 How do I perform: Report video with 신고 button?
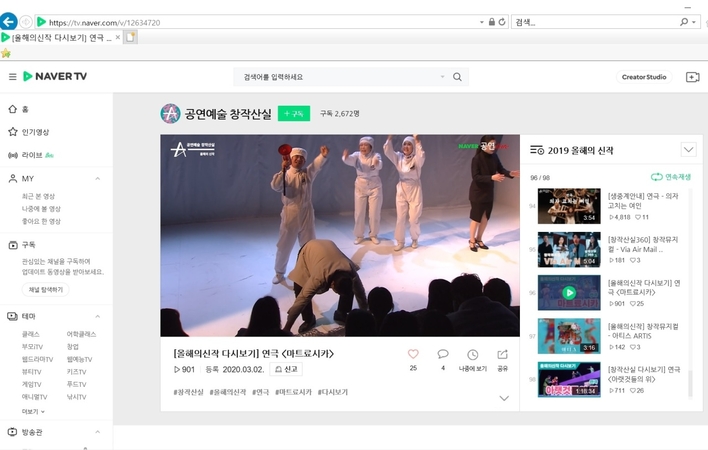coord(286,369)
